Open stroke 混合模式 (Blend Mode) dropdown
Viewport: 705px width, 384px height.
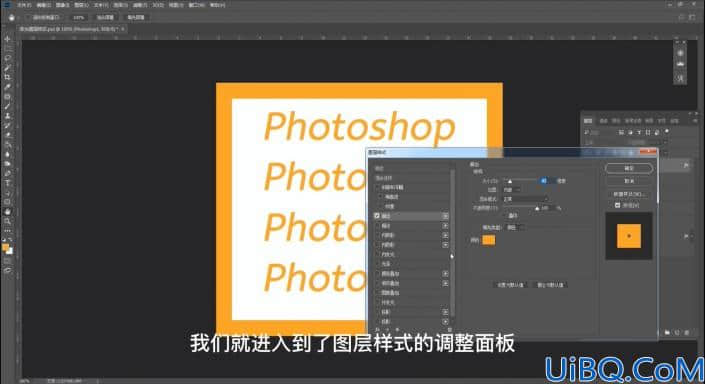(525, 199)
